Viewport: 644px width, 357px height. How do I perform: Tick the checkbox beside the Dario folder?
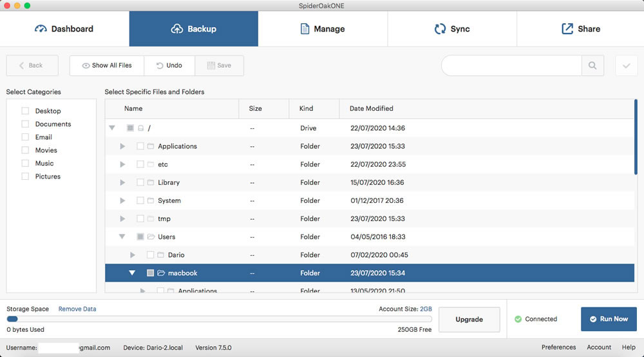150,255
